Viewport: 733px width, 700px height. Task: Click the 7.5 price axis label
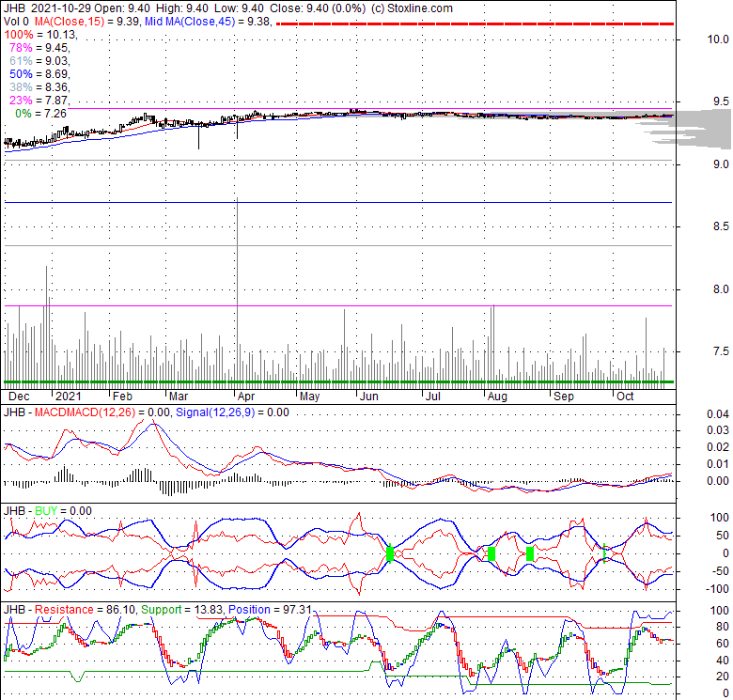pos(721,351)
